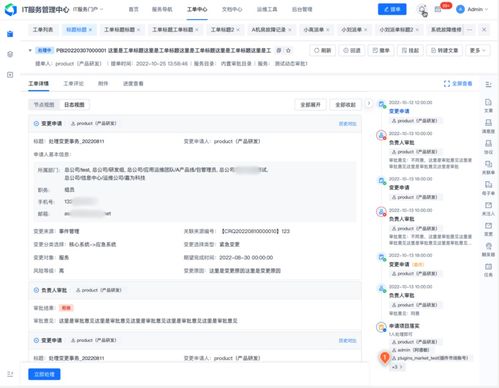This screenshot has height=388, width=499.
Task: Collapse the 负责人审批 section
Action: pyautogui.click(x=36, y=290)
